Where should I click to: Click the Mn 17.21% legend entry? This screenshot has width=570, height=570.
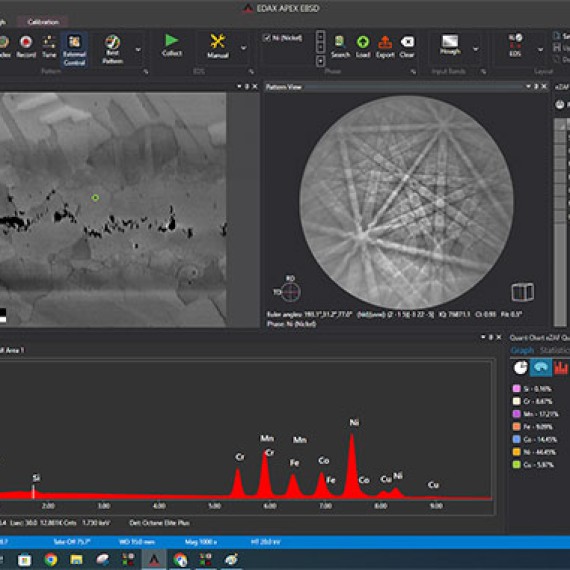pyautogui.click(x=536, y=414)
